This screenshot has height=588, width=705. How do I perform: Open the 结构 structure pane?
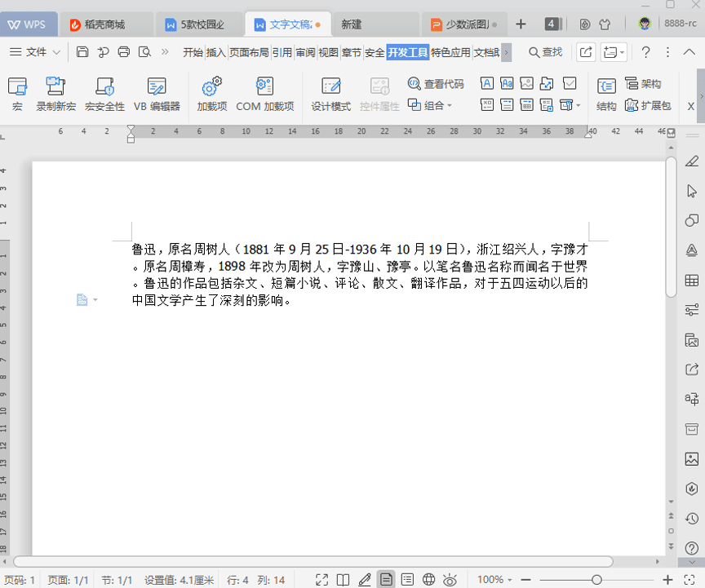tap(606, 94)
